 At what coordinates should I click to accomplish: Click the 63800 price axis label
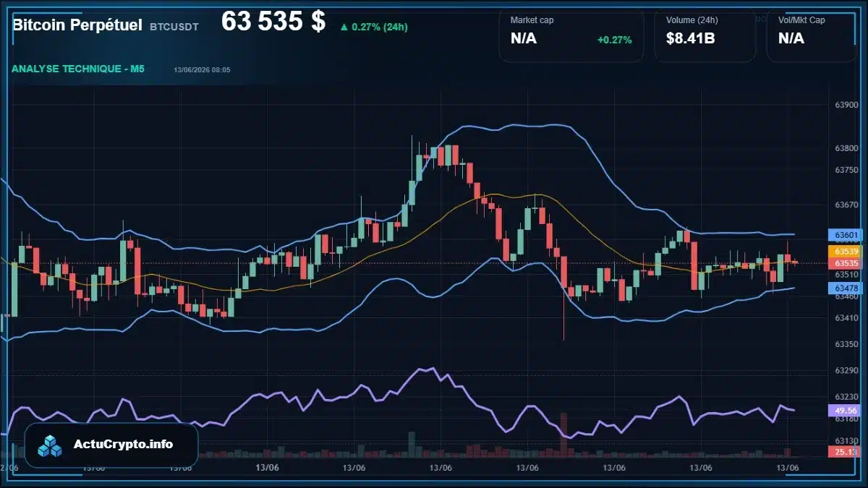coord(846,148)
